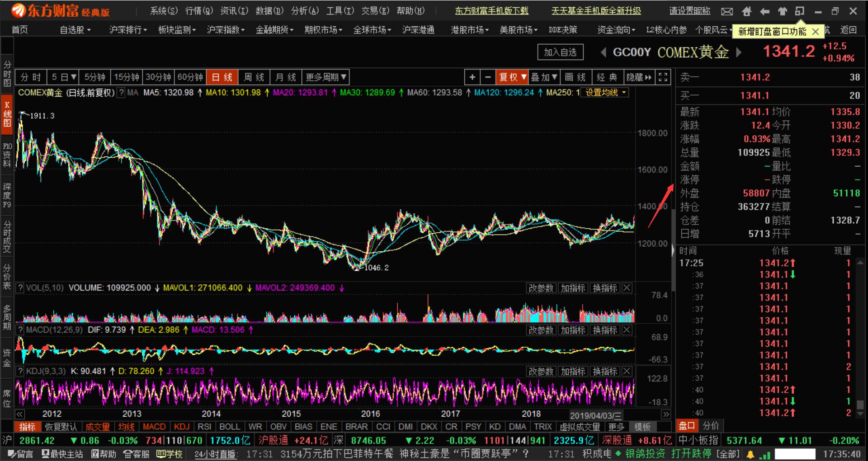Toggle the KDJ indicator button
Viewport: 868px width, 461px height.
coord(182,427)
